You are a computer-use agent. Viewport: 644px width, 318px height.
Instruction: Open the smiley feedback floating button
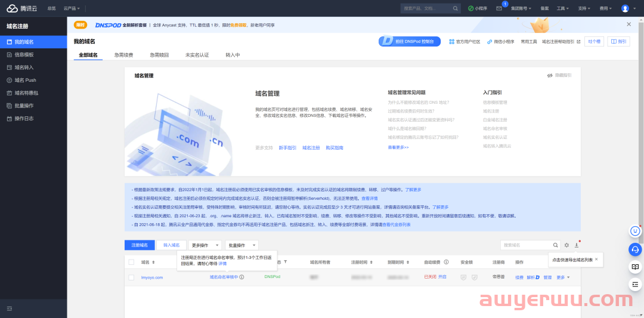[x=636, y=231]
